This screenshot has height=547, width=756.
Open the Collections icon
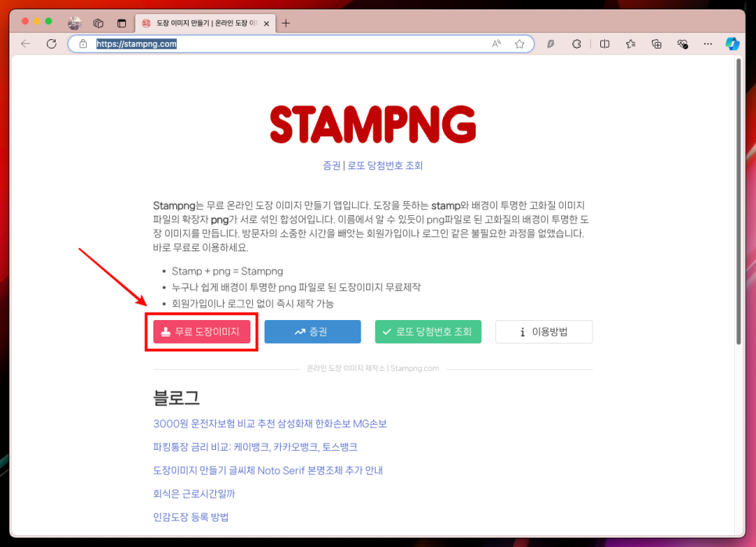tap(657, 44)
